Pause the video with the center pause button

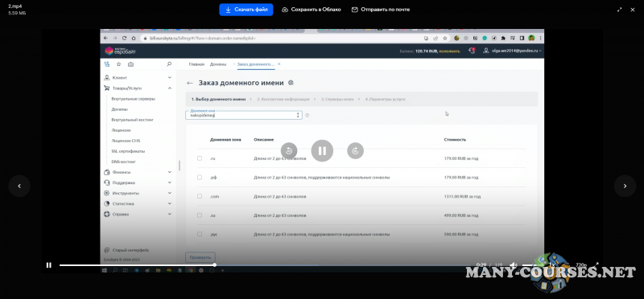coord(322,151)
